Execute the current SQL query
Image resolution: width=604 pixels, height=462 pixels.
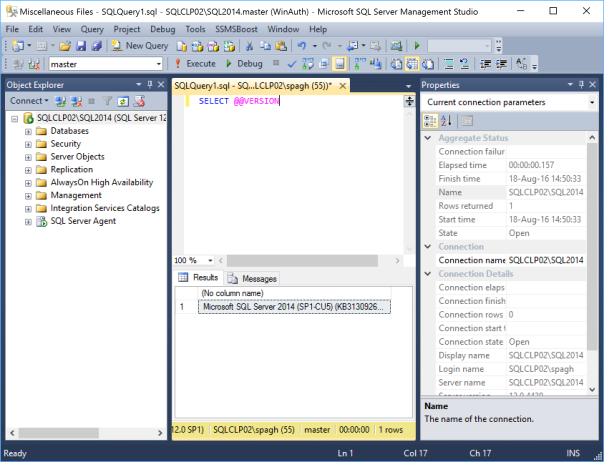pyautogui.click(x=195, y=64)
